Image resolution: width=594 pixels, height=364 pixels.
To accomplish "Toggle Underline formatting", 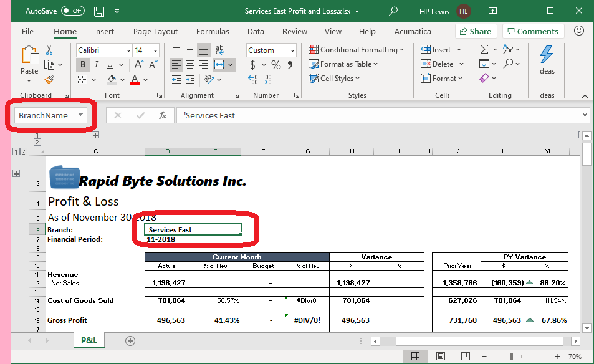I will point(110,64).
